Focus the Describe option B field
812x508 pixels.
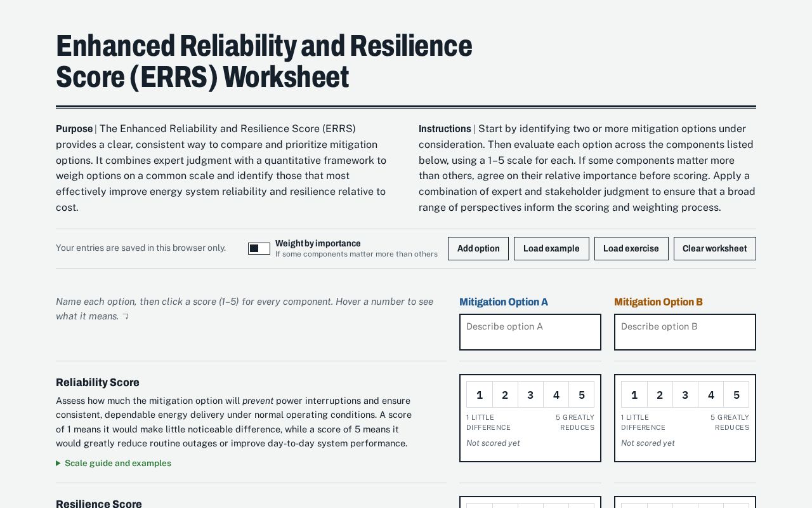pyautogui.click(x=685, y=332)
